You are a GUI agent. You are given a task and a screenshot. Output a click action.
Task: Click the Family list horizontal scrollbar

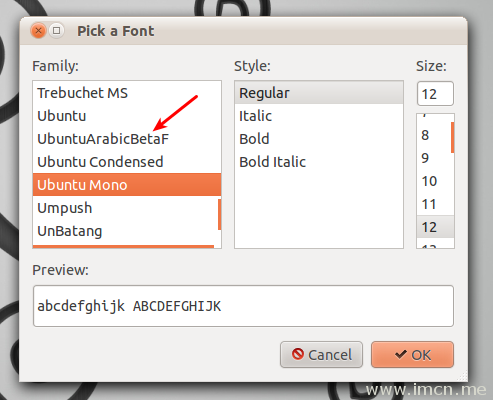(x=123, y=247)
